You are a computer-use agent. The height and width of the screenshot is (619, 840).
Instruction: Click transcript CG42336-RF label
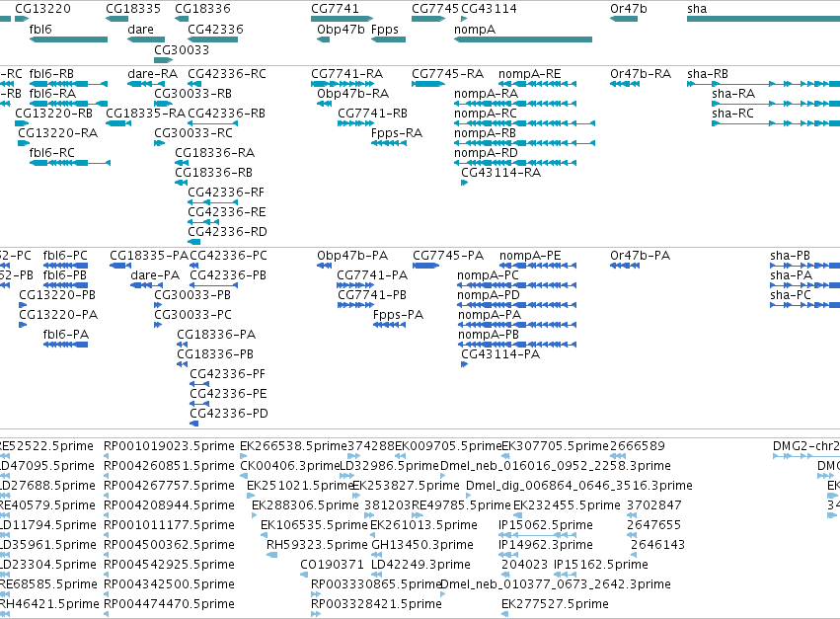pyautogui.click(x=225, y=193)
